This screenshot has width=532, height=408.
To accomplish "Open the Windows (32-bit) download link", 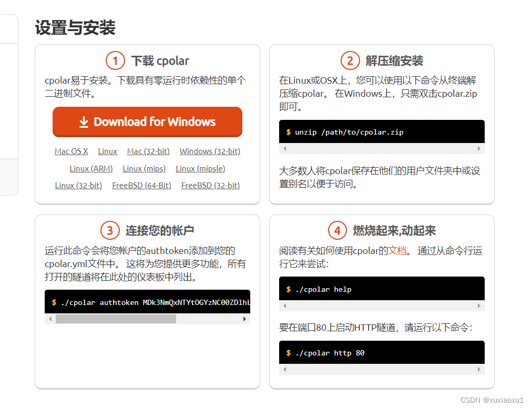I will pyautogui.click(x=210, y=151).
